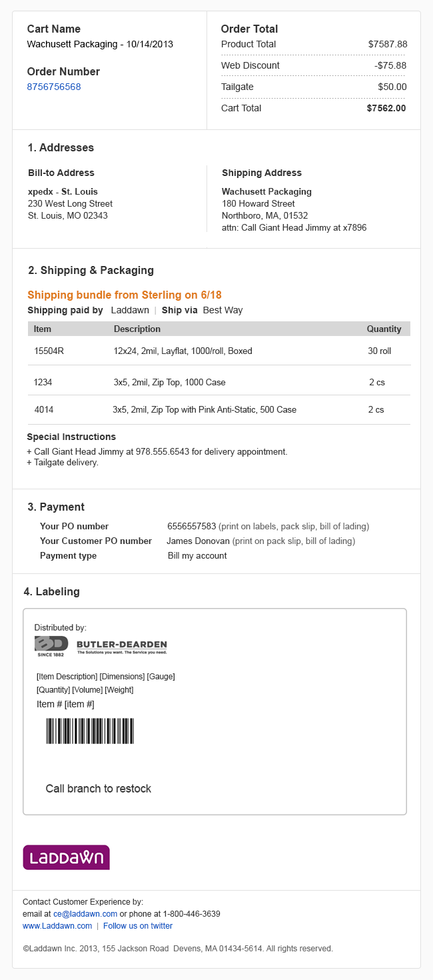Screen dimensions: 433x980
Task: Visit the www.Laddawn.com link
Action: (x=57, y=926)
